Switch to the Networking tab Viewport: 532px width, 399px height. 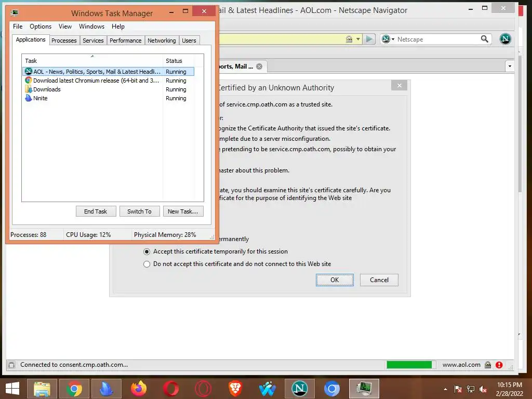click(162, 41)
